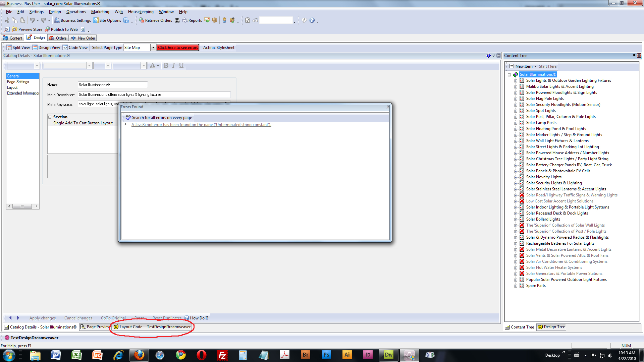Expand Solar Spot Lights tree node
644x362 pixels.
(516, 111)
